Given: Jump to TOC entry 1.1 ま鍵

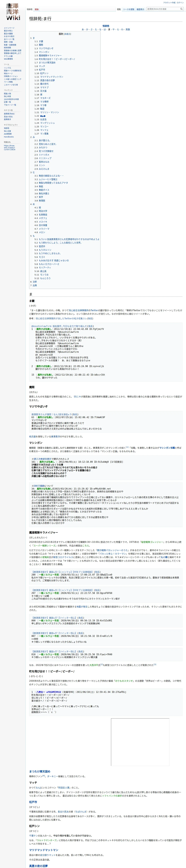Looking at the screenshot, I should pos(39,41).
